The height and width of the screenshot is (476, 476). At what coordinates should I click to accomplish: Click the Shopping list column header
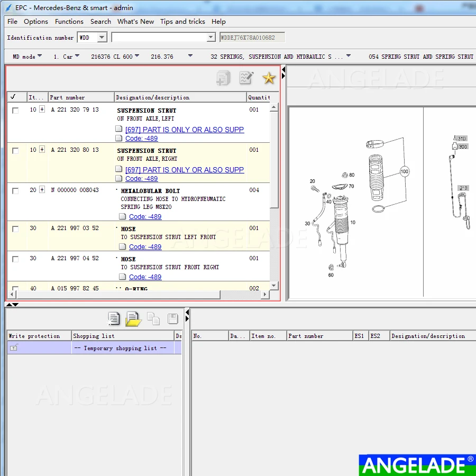123,336
